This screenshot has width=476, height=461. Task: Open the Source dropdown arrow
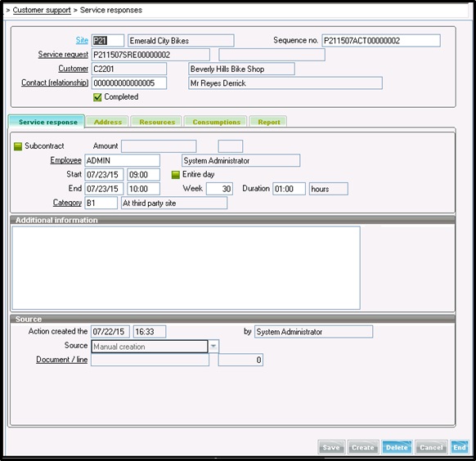pos(213,347)
